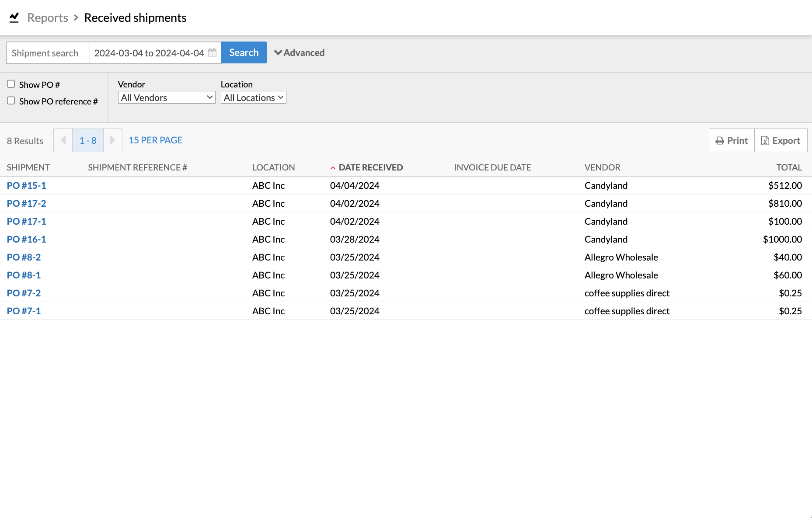Change the 15 per page setting
Viewport: 812px width, 518px height.
tap(155, 140)
